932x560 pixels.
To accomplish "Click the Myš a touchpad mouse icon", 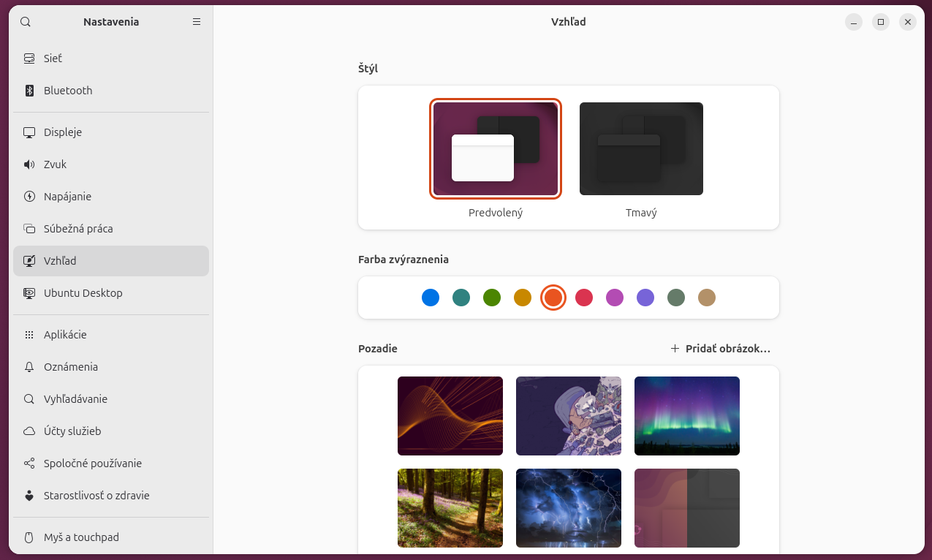I will (x=29, y=537).
